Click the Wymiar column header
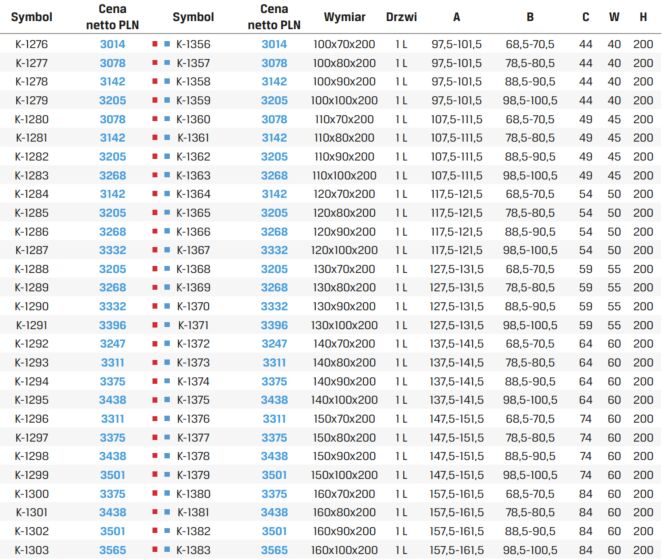The width and height of the screenshot is (663, 560). pyautogui.click(x=344, y=17)
